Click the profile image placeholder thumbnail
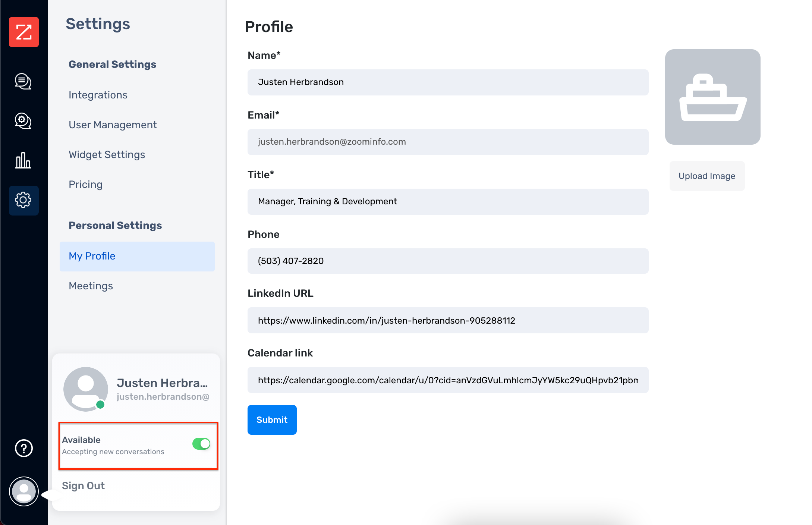Viewport: 812px width, 525px height. point(712,97)
